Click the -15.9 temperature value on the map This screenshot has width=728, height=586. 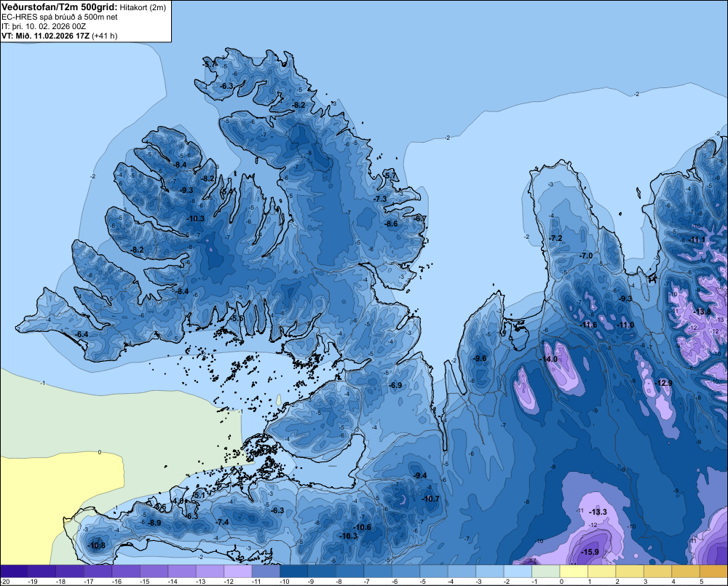(x=590, y=552)
